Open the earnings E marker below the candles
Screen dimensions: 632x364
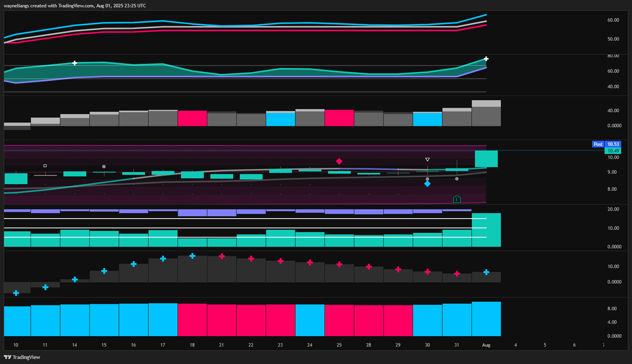pos(457,199)
